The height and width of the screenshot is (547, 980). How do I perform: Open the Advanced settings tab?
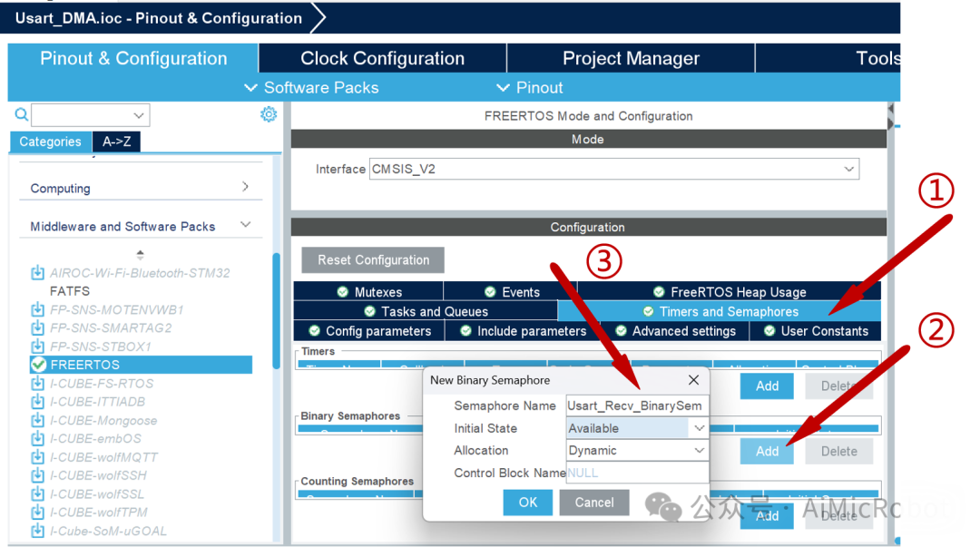tap(675, 331)
